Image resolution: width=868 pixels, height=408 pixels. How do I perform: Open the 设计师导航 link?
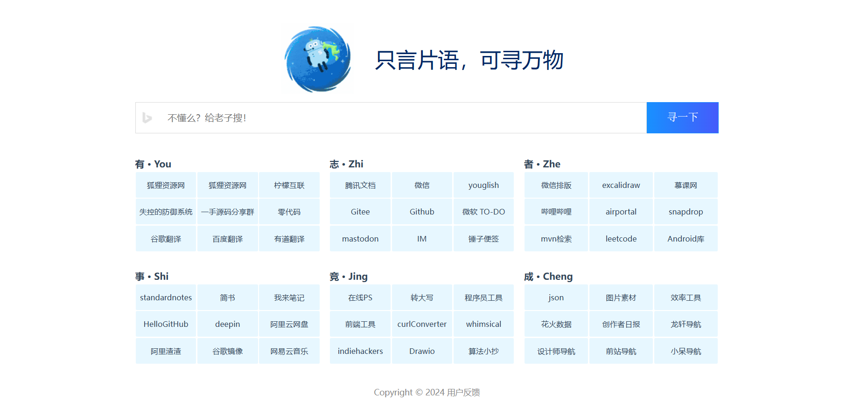[x=556, y=351]
